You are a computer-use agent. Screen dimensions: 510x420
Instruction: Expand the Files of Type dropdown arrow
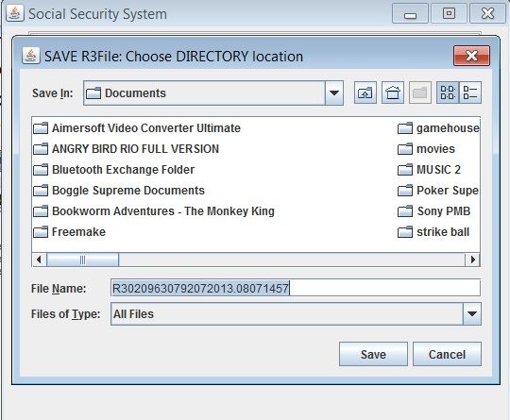coord(472,313)
